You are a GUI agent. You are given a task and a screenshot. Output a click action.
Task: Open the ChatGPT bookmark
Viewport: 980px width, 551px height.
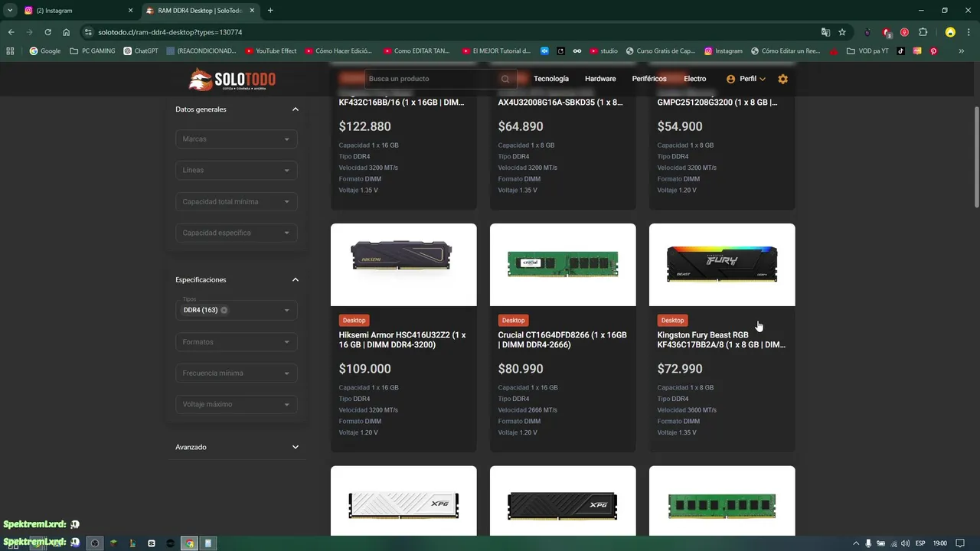click(141, 51)
